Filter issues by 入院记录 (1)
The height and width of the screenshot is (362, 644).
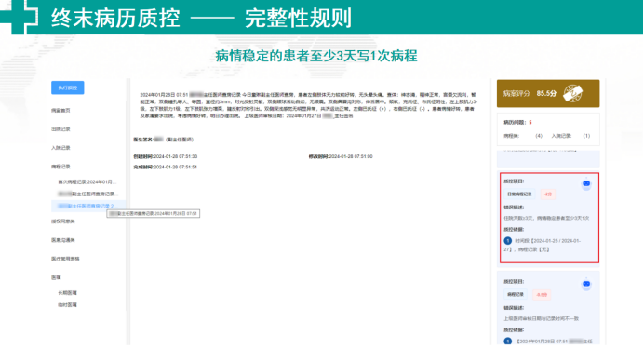click(x=570, y=136)
